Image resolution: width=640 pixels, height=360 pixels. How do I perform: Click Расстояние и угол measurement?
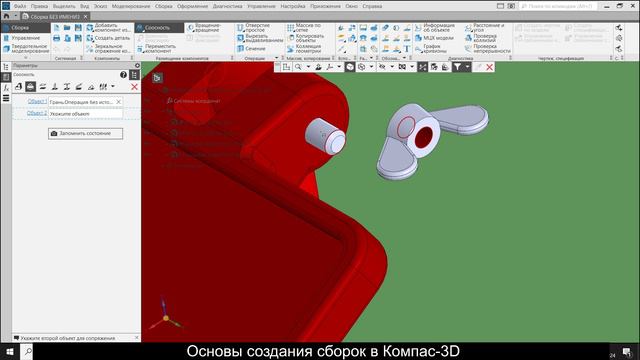point(485,28)
